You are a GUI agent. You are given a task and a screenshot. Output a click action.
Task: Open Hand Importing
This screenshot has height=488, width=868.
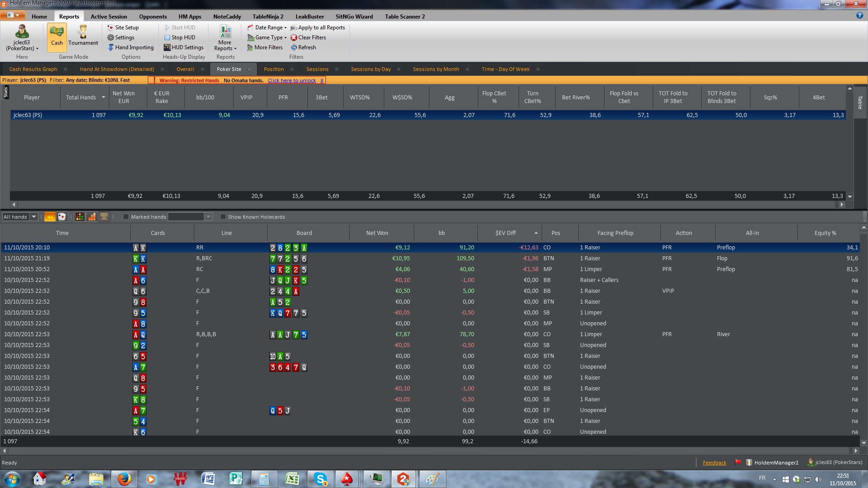[x=131, y=47]
